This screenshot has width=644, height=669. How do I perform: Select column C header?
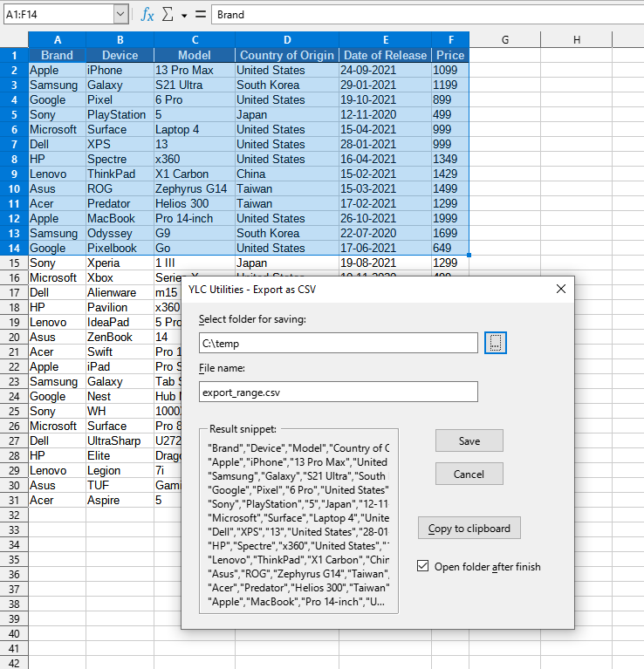[x=195, y=39]
